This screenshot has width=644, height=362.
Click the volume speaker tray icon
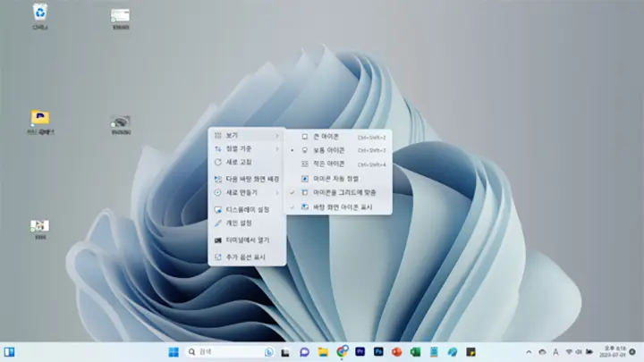coord(579,352)
